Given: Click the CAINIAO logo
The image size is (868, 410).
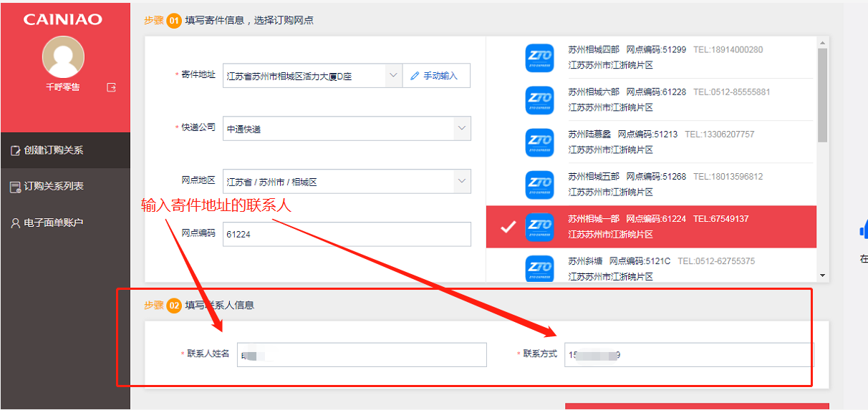Looking at the screenshot, I should click(x=63, y=19).
